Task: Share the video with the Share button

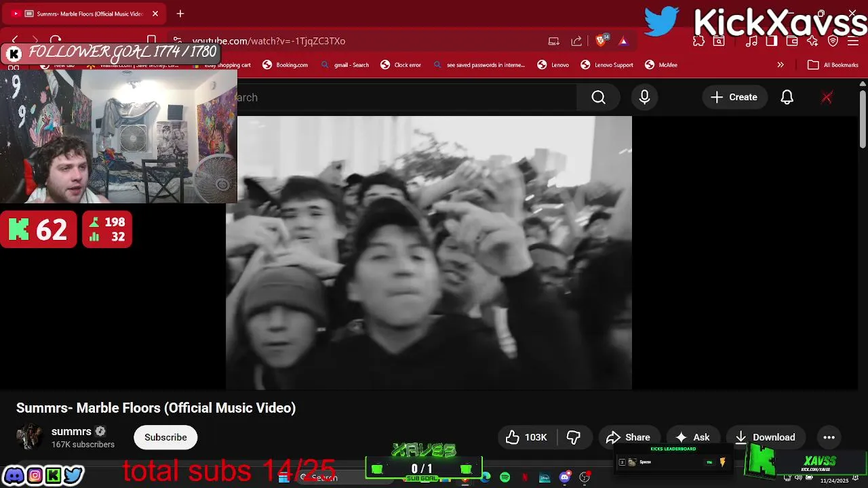Action: [629, 437]
